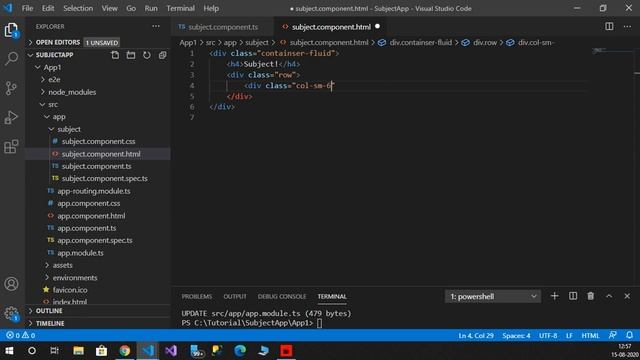Open editor more actions menu
The height and width of the screenshot is (360, 640).
pos(627,27)
